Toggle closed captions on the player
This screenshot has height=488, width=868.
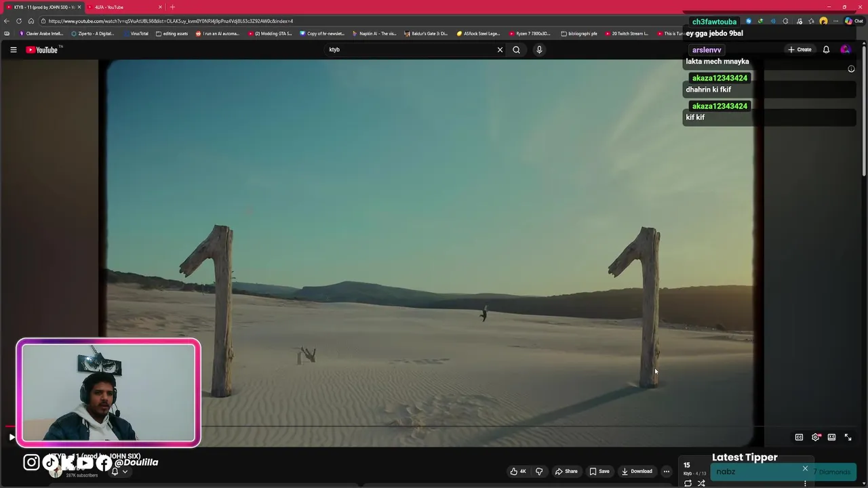click(799, 437)
